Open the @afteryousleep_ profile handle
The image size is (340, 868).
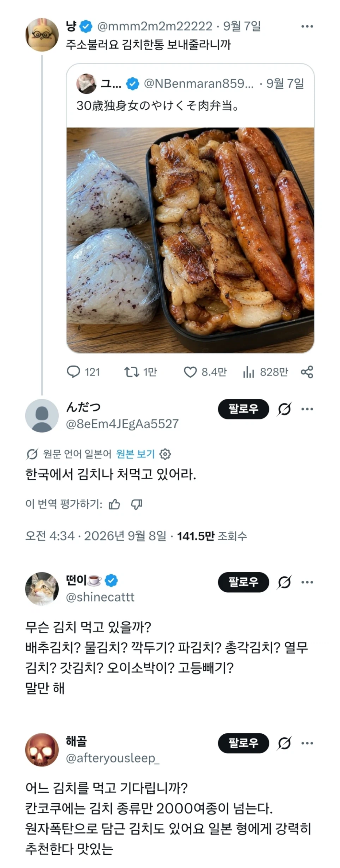[x=113, y=759]
